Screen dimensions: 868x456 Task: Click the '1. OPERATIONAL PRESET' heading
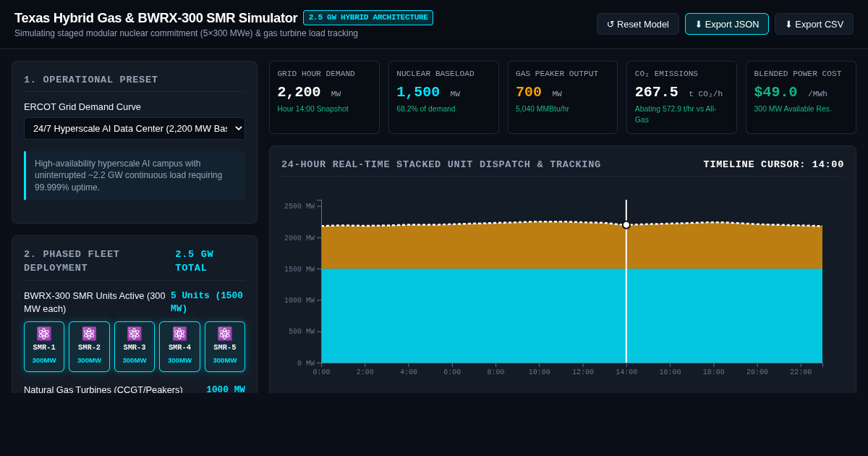click(x=91, y=80)
